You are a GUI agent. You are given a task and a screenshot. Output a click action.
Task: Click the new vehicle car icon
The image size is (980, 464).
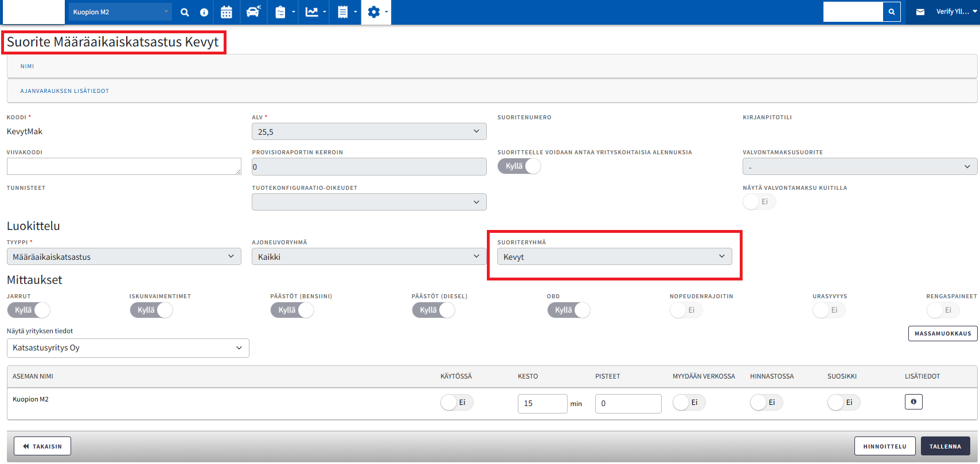coord(253,12)
